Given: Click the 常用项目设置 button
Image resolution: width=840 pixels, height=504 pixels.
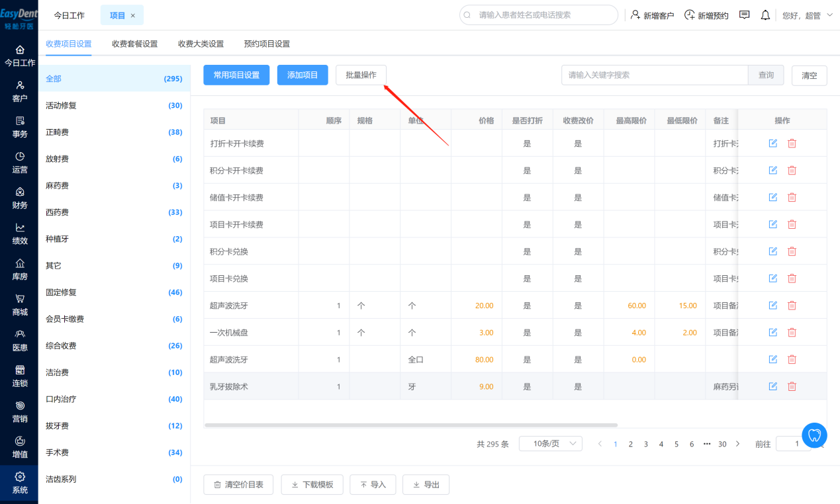Looking at the screenshot, I should (236, 75).
